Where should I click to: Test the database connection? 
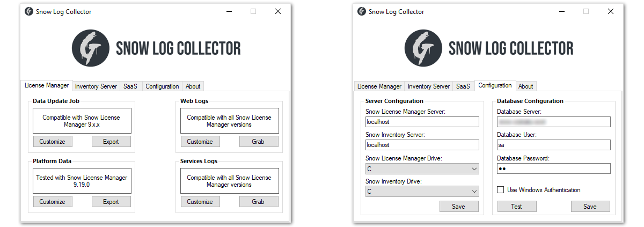click(x=516, y=207)
